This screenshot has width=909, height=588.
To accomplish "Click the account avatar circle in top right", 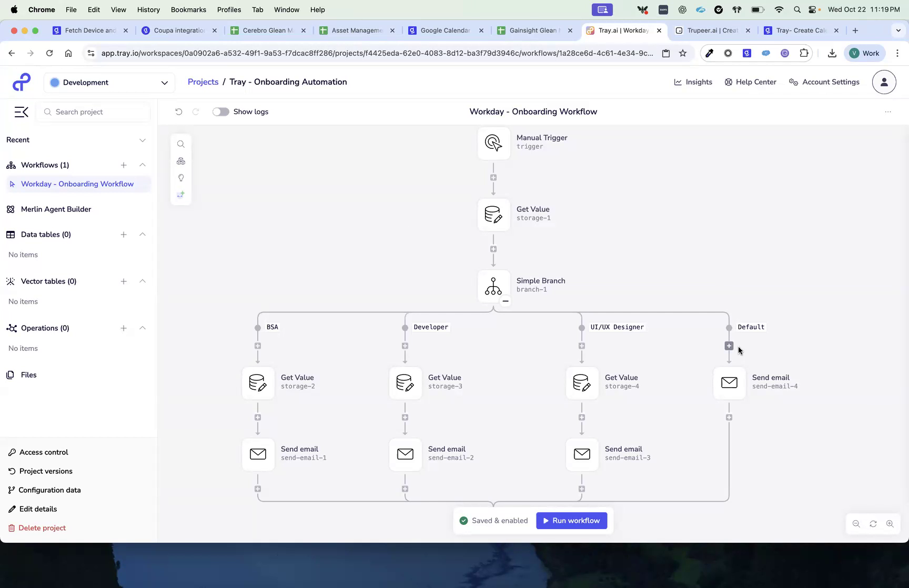I will click(x=884, y=82).
